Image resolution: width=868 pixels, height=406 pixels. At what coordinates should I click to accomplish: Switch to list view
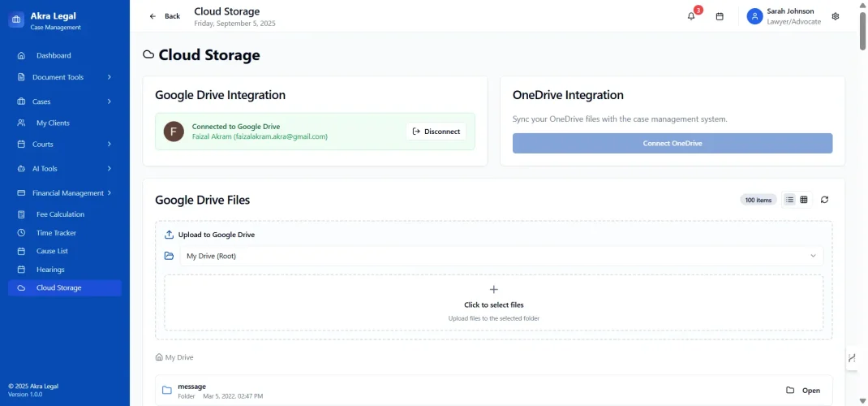click(789, 200)
